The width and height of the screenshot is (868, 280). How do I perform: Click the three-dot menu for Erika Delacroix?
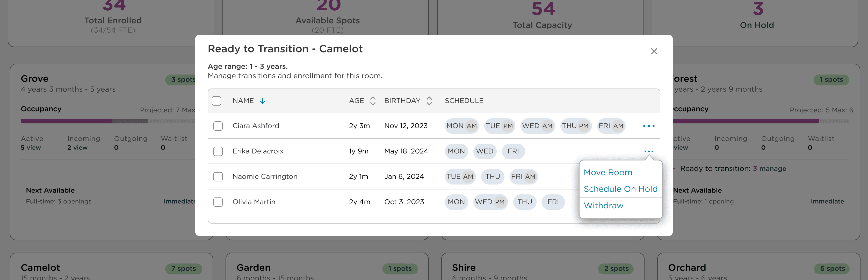click(649, 151)
